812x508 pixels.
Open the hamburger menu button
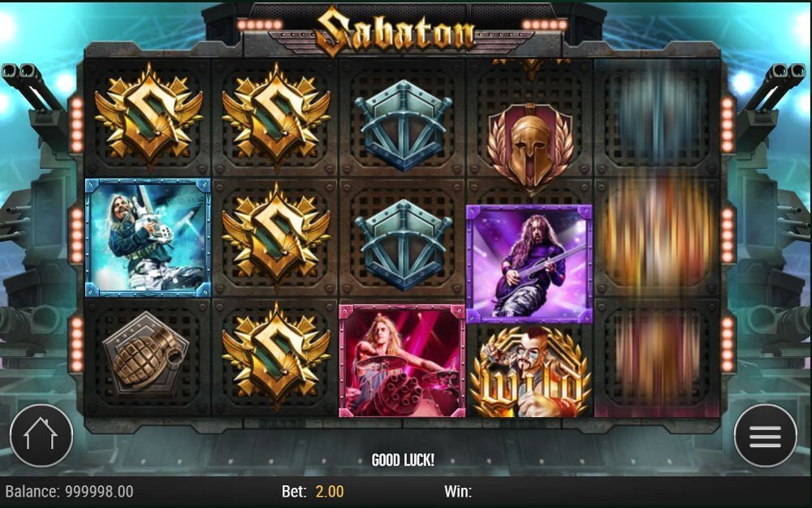tap(765, 436)
